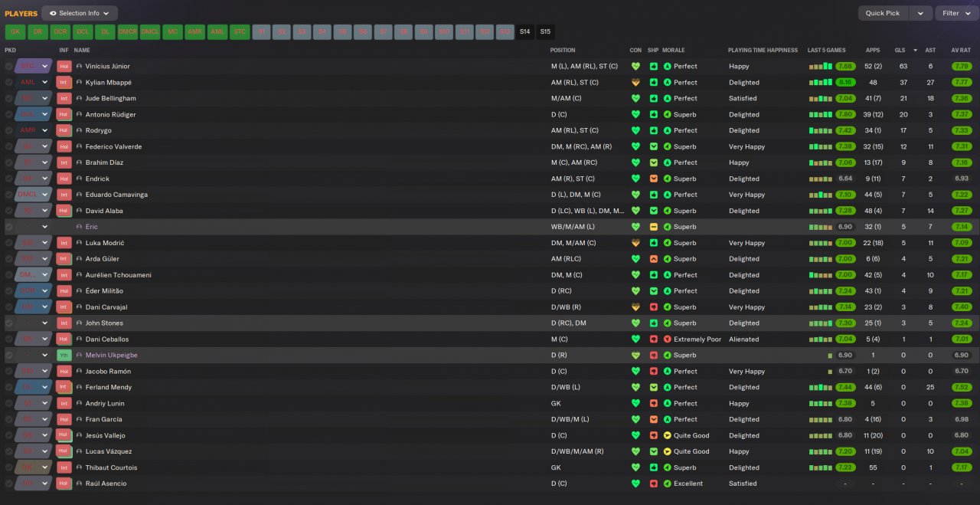Image resolution: width=980 pixels, height=505 pixels.
Task: Open Kylian Mbappé's AML position dropdown
Action: click(34, 83)
